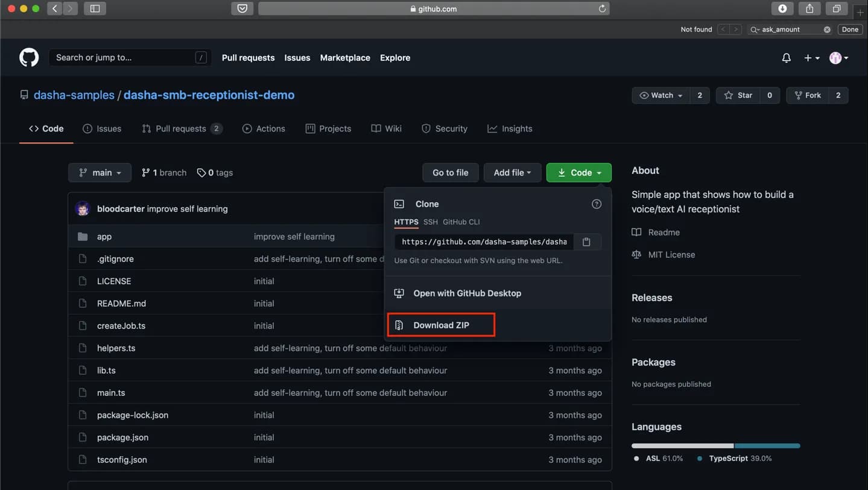Toggle the Safari sidebar icon
This screenshot has height=490, width=868.
(x=95, y=8)
